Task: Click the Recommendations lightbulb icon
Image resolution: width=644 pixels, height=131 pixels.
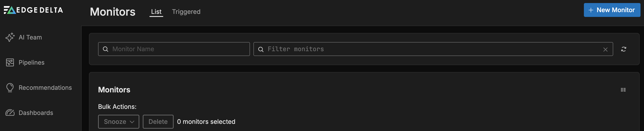Action: pos(10,87)
